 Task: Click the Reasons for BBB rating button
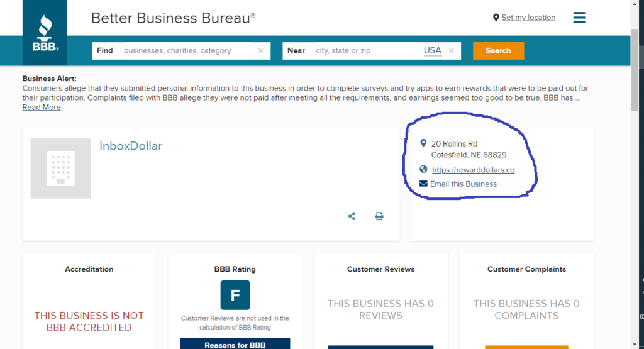(235, 344)
